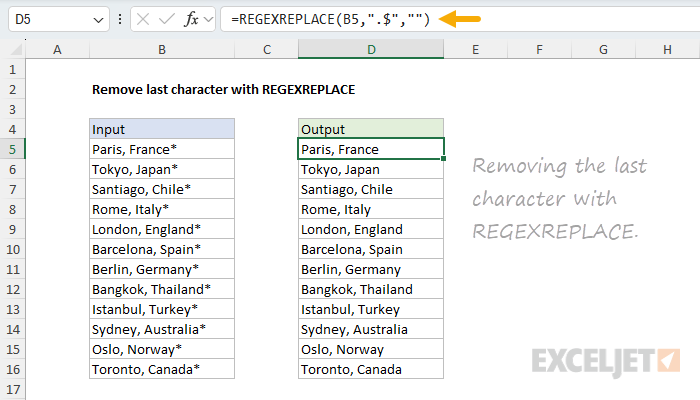
Task: Select cell 'Barcelona, Spain*'
Action: 162,249
